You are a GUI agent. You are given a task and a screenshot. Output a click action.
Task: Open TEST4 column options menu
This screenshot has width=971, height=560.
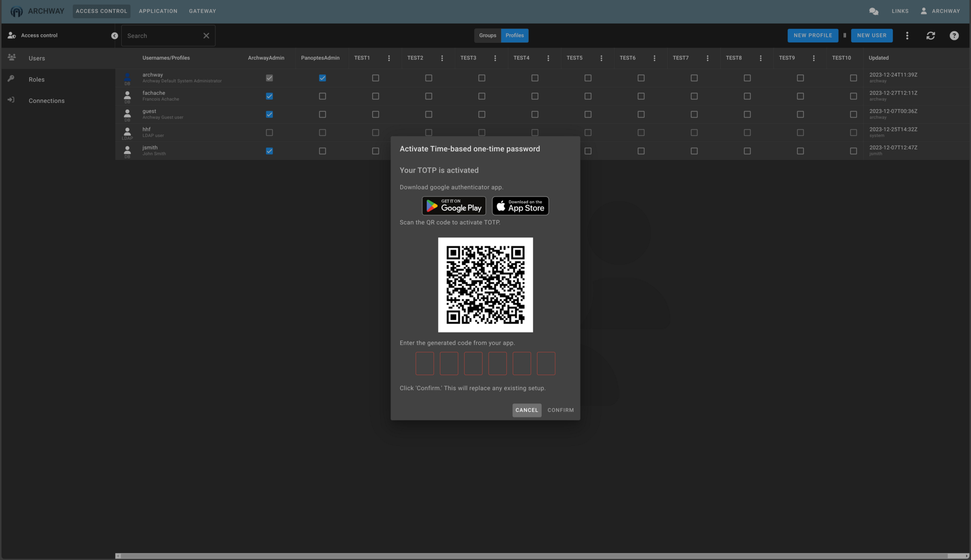(x=548, y=58)
